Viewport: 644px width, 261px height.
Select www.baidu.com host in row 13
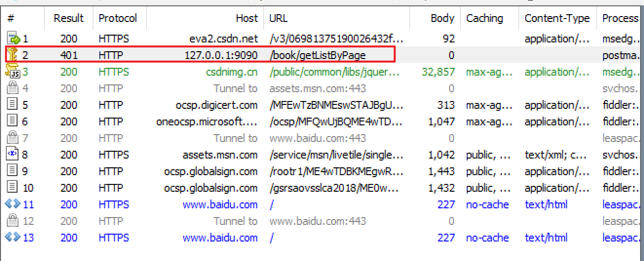tap(220, 238)
